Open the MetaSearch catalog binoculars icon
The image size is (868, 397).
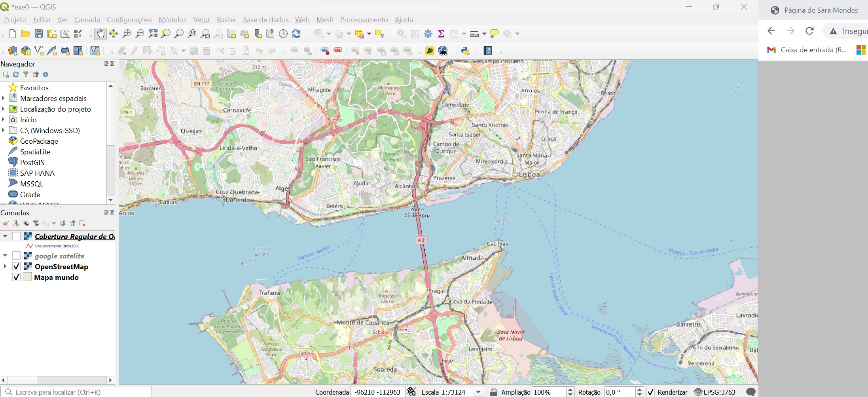[443, 51]
